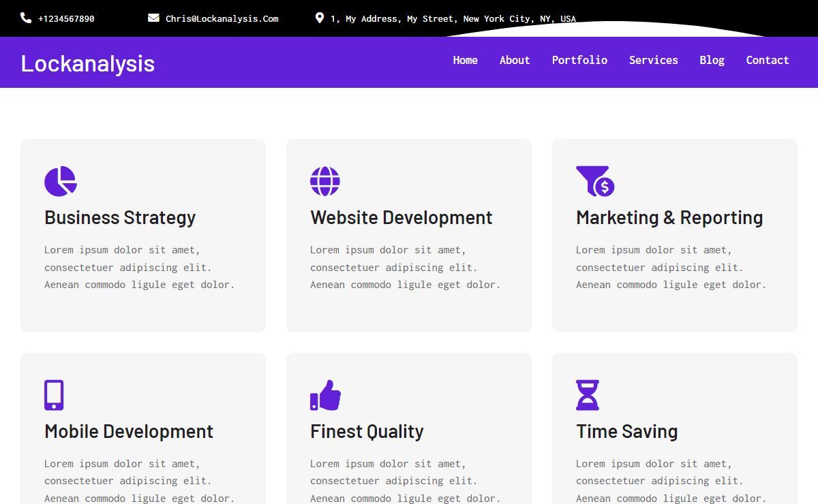Select Portfolio in the navigation bar
The image size is (818, 504).
point(579,60)
